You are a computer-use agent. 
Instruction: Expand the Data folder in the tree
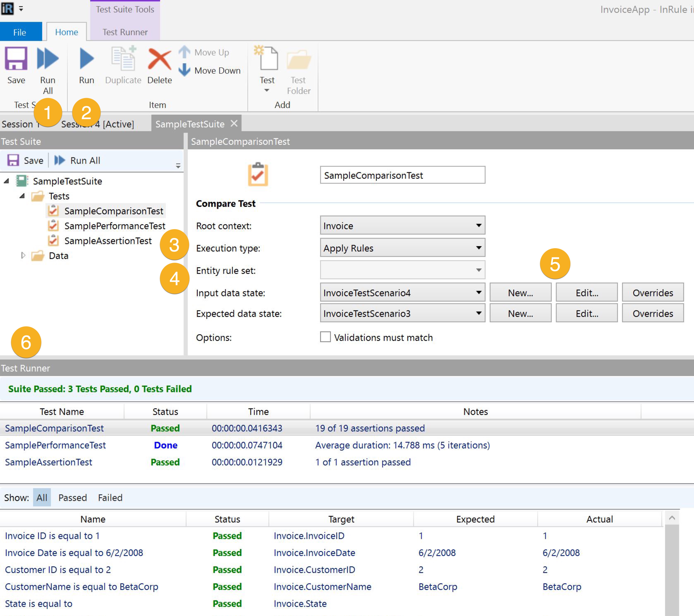coord(23,255)
